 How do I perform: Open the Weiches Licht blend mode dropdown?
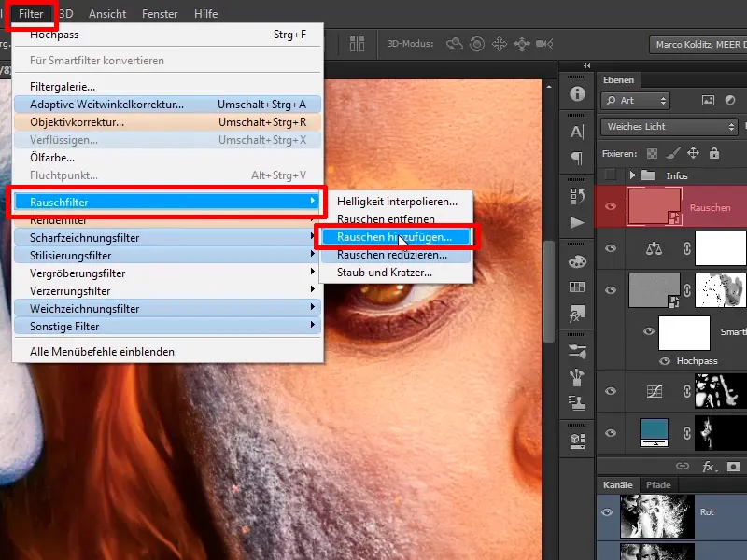point(669,127)
